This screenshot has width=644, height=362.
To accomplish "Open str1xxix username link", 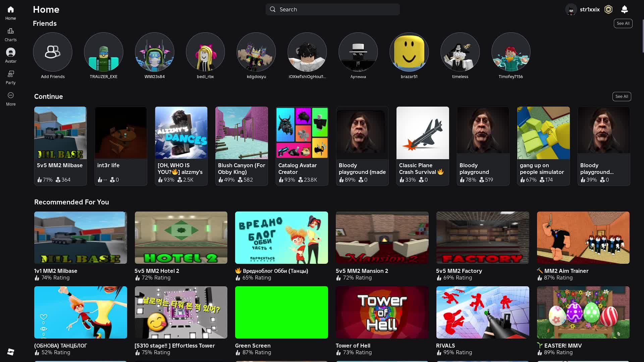I will coord(590,9).
